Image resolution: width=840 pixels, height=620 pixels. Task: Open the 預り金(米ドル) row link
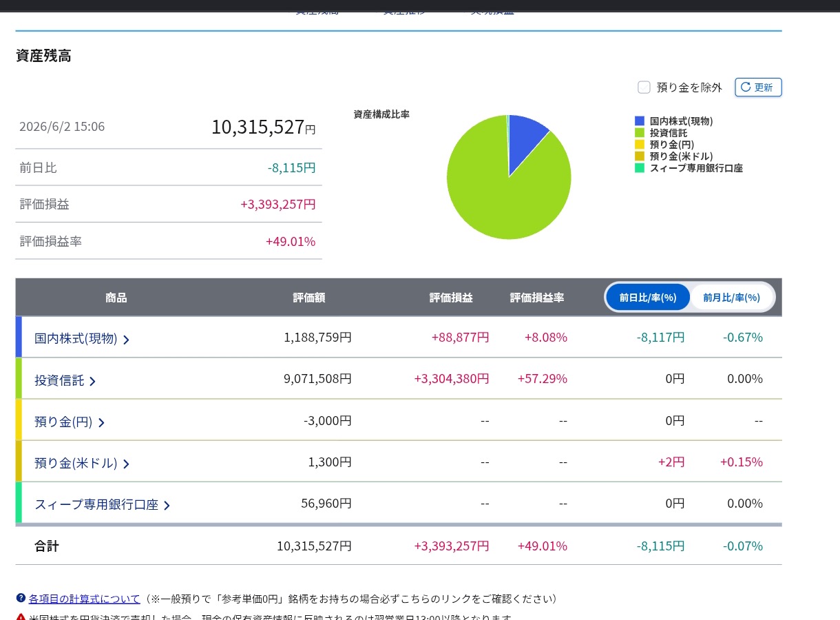[76, 463]
